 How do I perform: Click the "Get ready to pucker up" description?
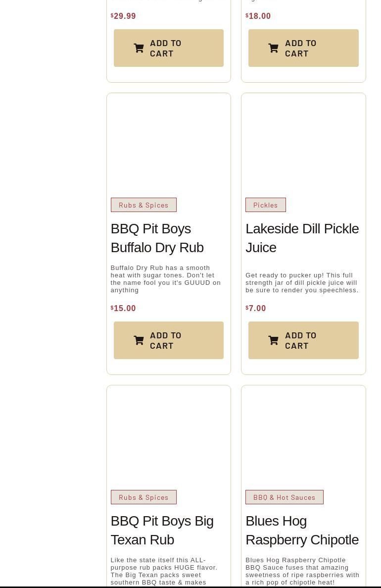tap(302, 282)
